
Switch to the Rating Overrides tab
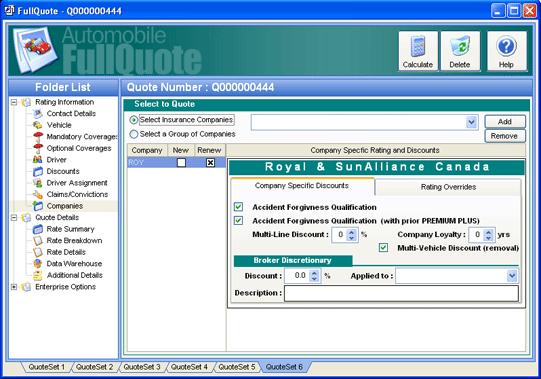(x=448, y=187)
